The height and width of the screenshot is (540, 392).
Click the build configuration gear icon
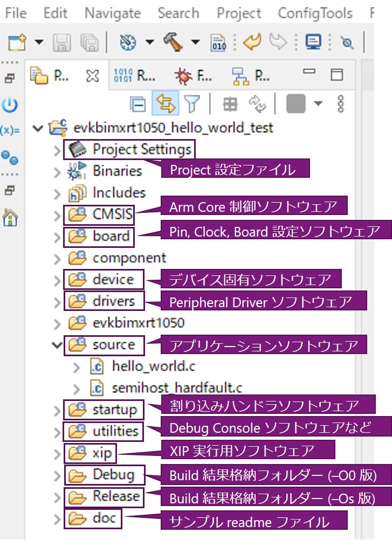128,43
